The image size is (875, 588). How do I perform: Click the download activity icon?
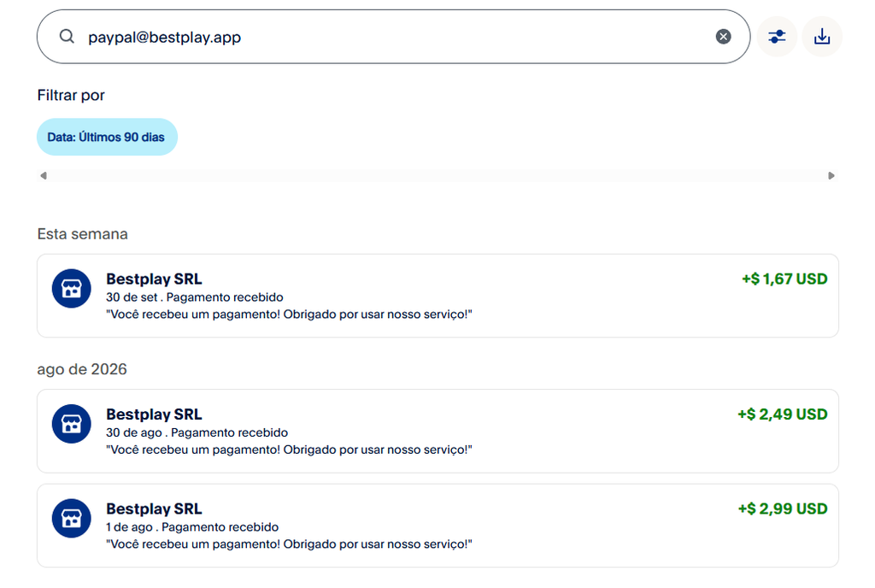tap(822, 37)
